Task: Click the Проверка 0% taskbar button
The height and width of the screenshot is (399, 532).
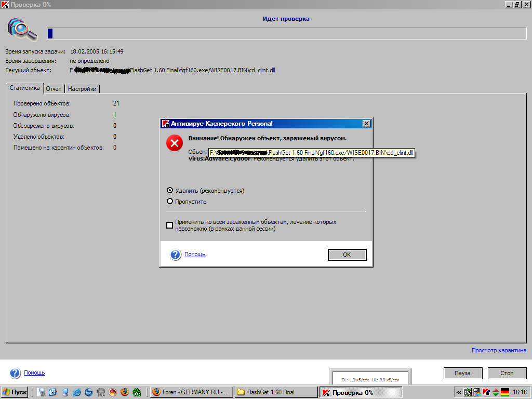Action: click(x=361, y=393)
